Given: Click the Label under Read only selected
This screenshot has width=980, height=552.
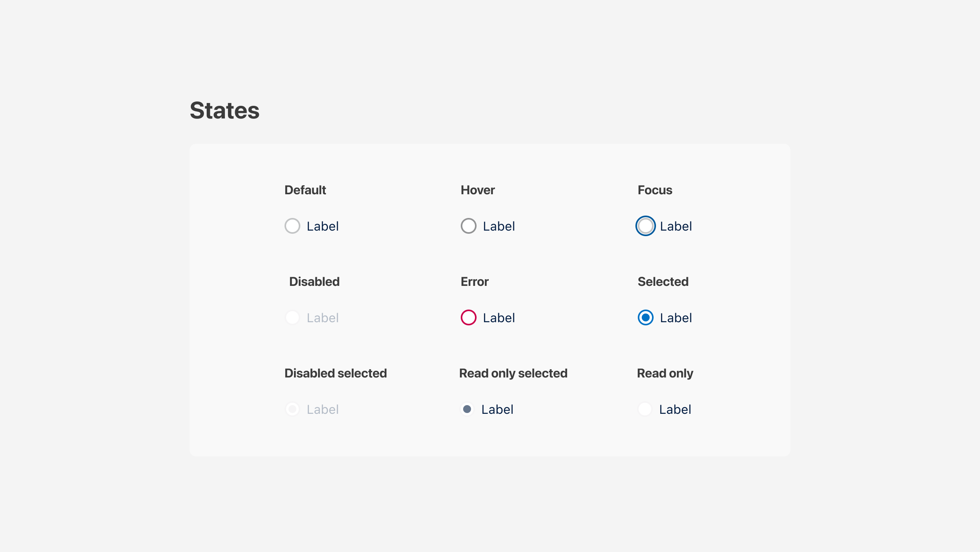Looking at the screenshot, I should coord(497,409).
